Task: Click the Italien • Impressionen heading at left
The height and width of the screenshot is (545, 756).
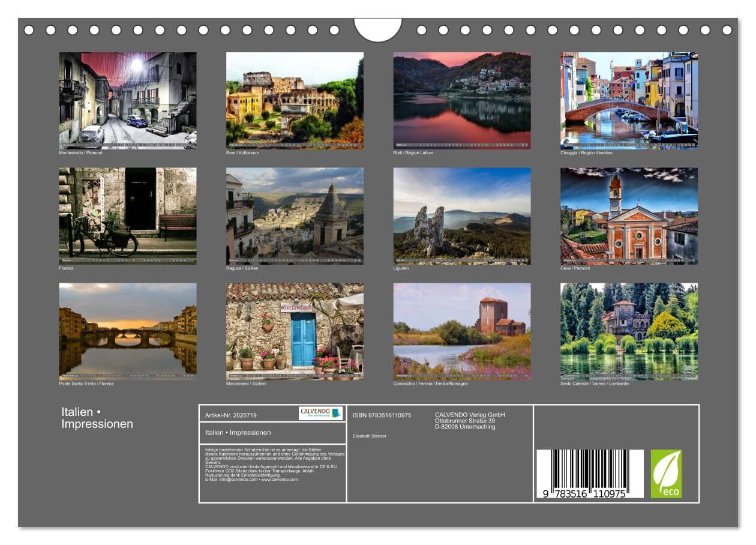Action: coord(97,418)
